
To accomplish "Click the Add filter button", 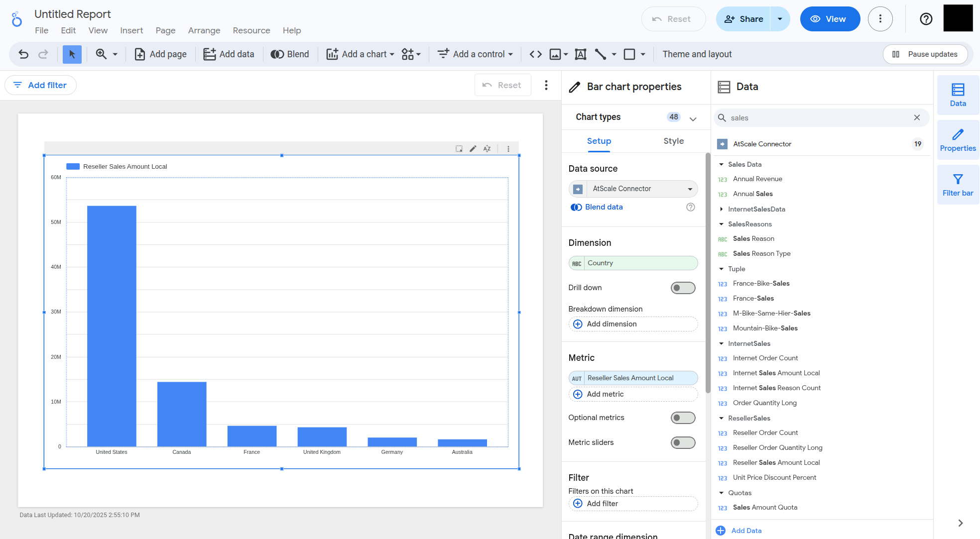I will tap(40, 85).
